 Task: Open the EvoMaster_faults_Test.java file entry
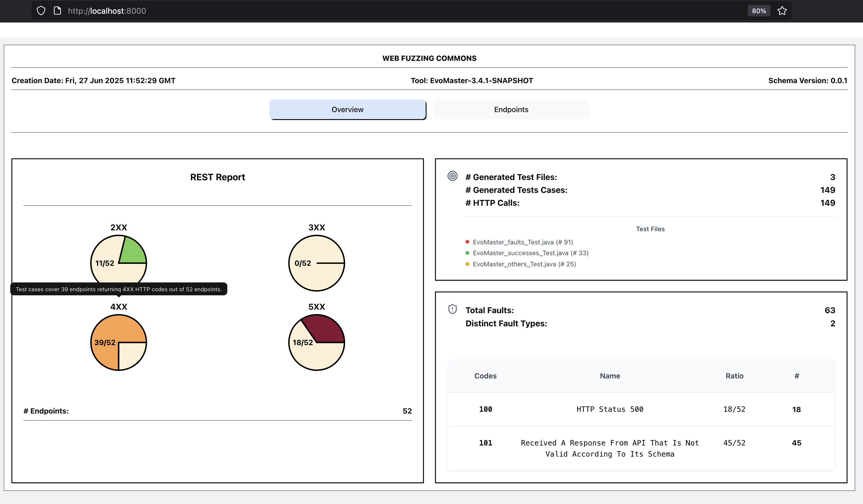tap(522, 242)
